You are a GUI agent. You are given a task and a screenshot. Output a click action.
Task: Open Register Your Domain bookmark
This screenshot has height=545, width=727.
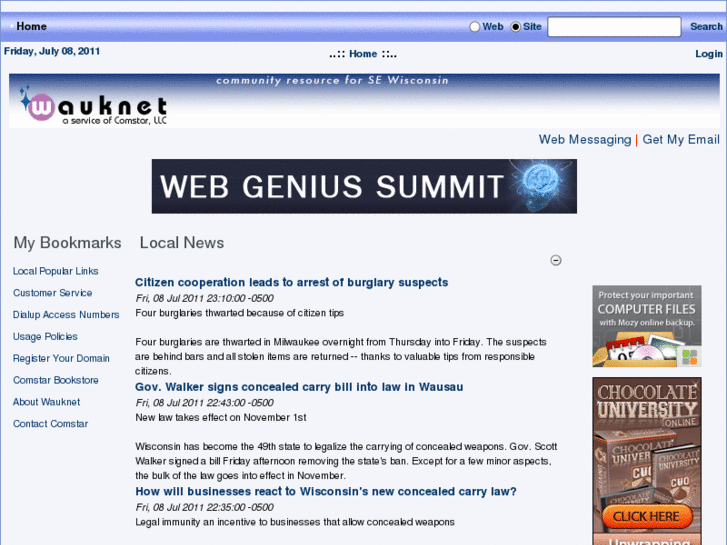click(x=61, y=358)
